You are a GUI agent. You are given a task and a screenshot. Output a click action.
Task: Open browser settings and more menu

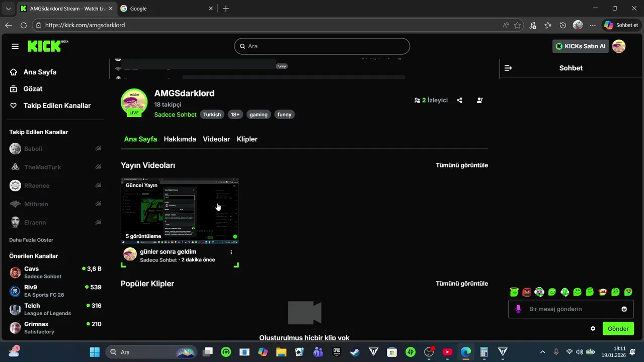tap(593, 25)
